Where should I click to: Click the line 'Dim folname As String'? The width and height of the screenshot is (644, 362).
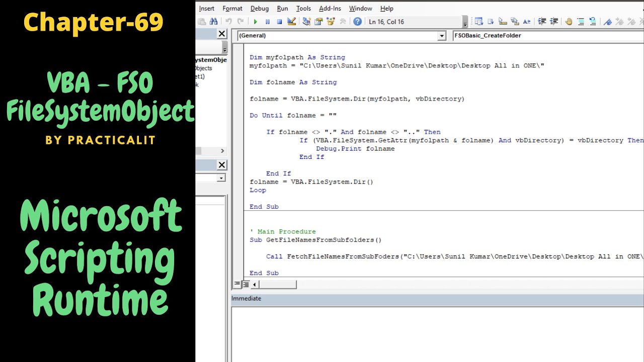[293, 82]
